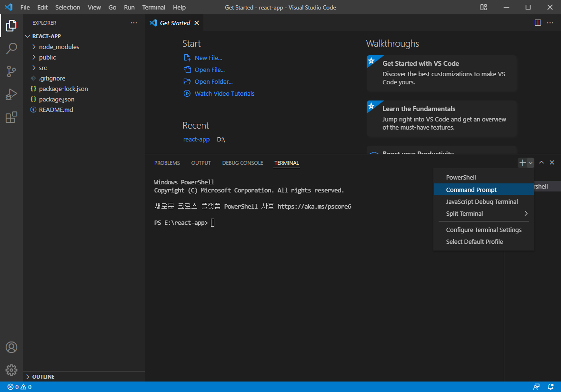Switch to the PROBLEMS panel tab
This screenshot has height=392, width=561.
[x=167, y=163]
